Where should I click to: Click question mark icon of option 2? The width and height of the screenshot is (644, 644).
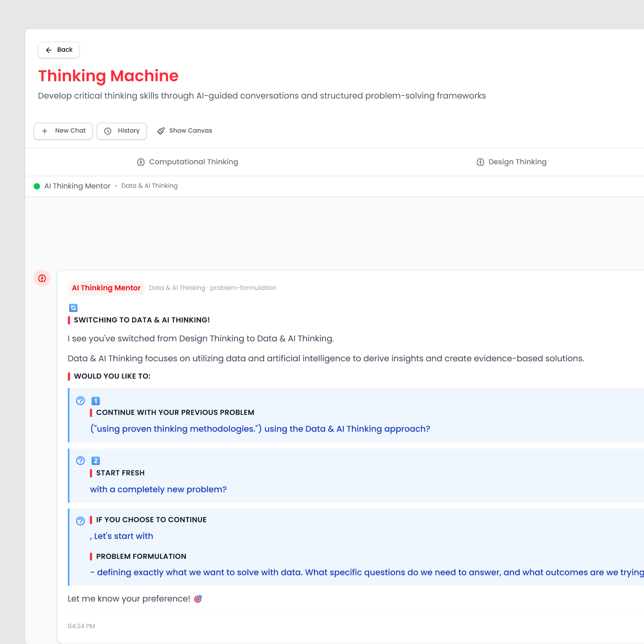80,461
